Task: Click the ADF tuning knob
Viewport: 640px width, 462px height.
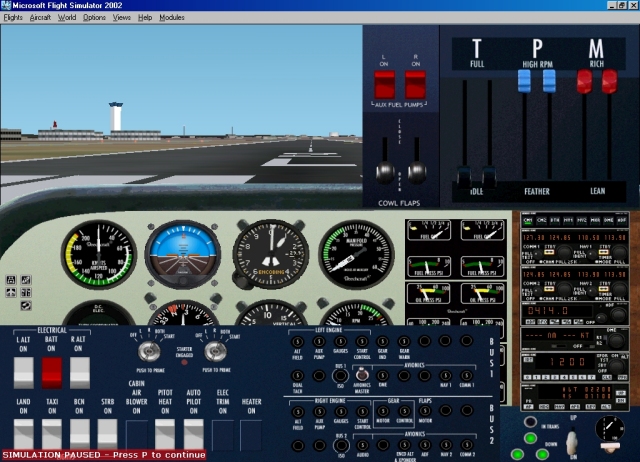Action: pos(618,315)
